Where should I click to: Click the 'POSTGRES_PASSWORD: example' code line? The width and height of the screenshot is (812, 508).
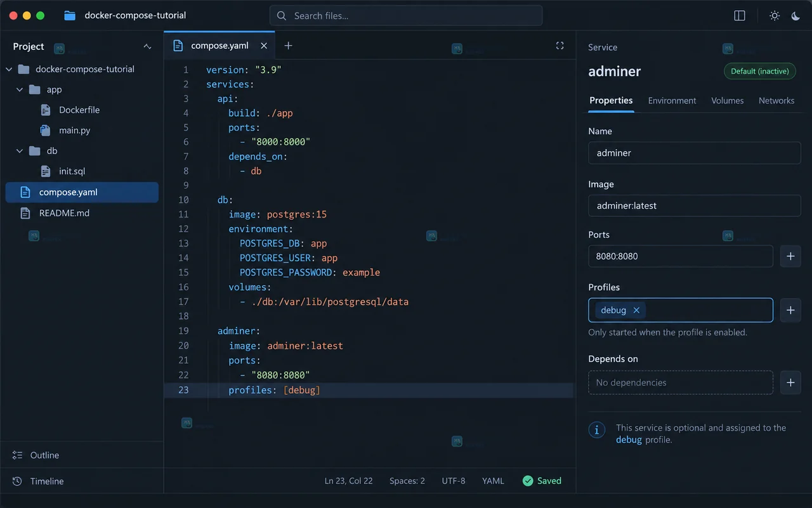[310, 273]
